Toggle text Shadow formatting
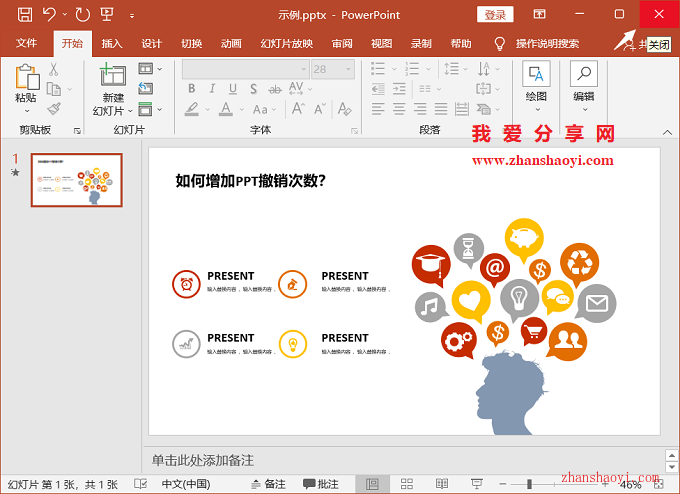This screenshot has width=680, height=494. click(254, 89)
